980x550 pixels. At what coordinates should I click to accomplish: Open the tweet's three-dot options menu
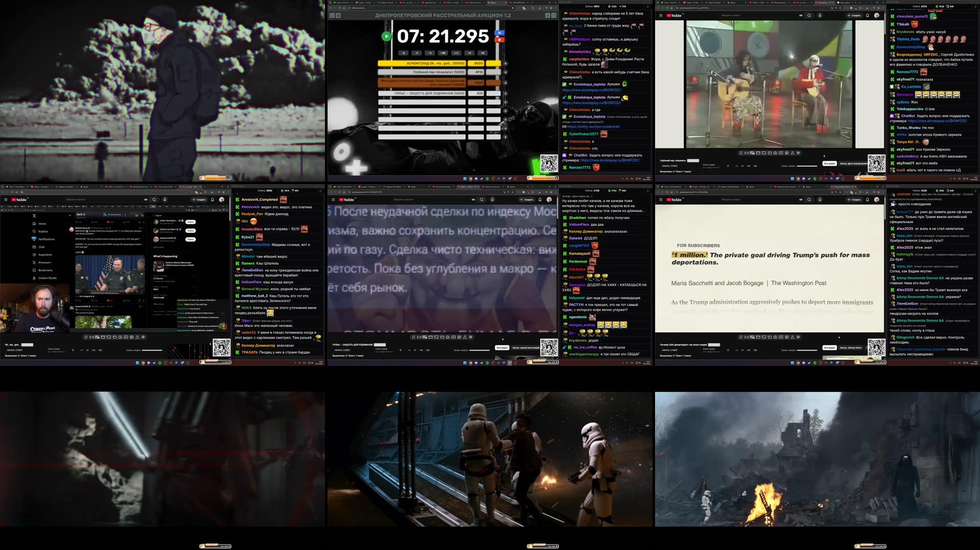pyautogui.click(x=125, y=215)
